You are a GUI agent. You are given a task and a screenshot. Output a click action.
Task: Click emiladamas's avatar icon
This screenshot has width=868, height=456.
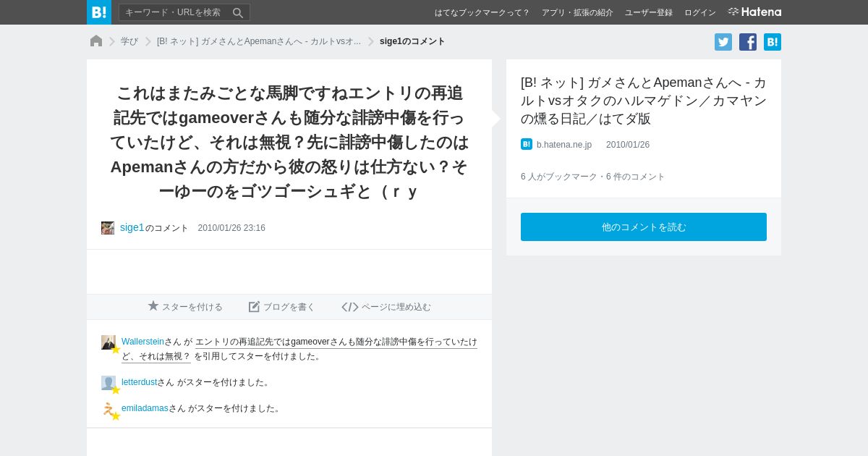point(109,409)
